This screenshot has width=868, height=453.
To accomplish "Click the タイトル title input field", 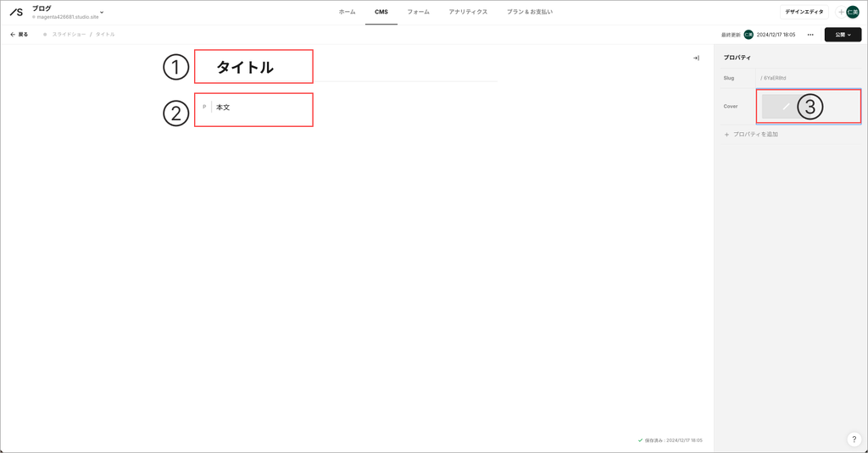I will point(245,68).
